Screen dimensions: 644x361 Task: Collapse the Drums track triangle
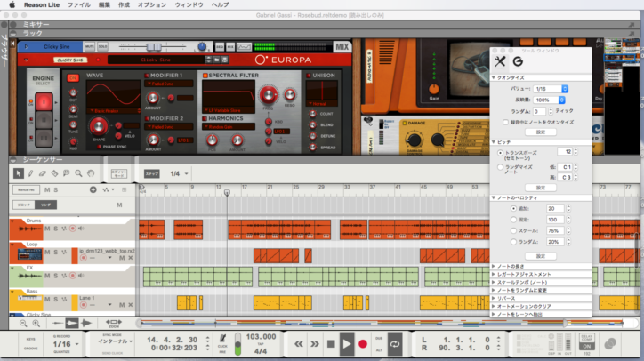click(12, 221)
